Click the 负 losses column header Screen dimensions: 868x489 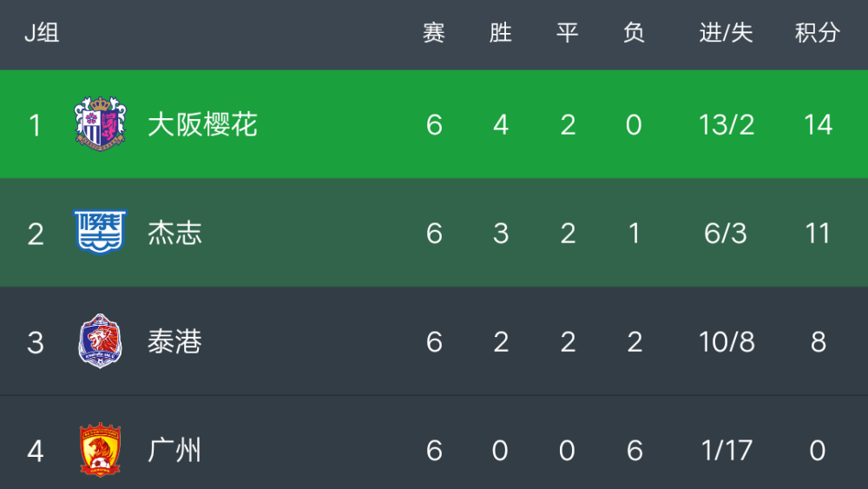634,33
